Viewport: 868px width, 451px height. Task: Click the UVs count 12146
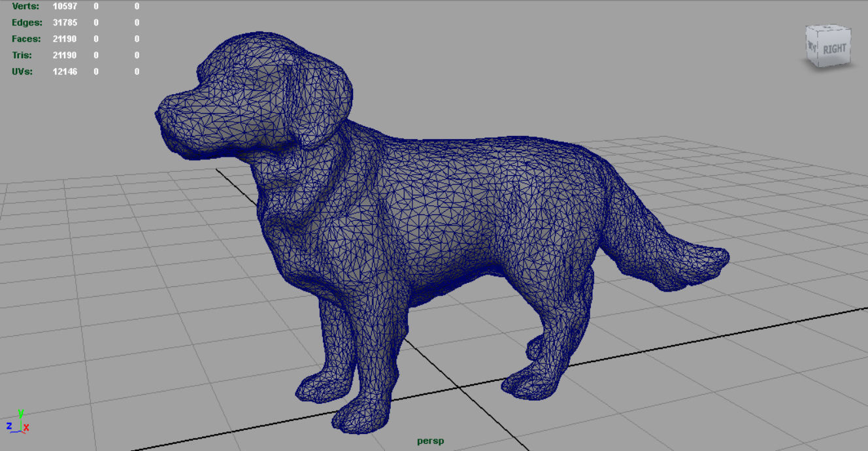pyautogui.click(x=65, y=71)
